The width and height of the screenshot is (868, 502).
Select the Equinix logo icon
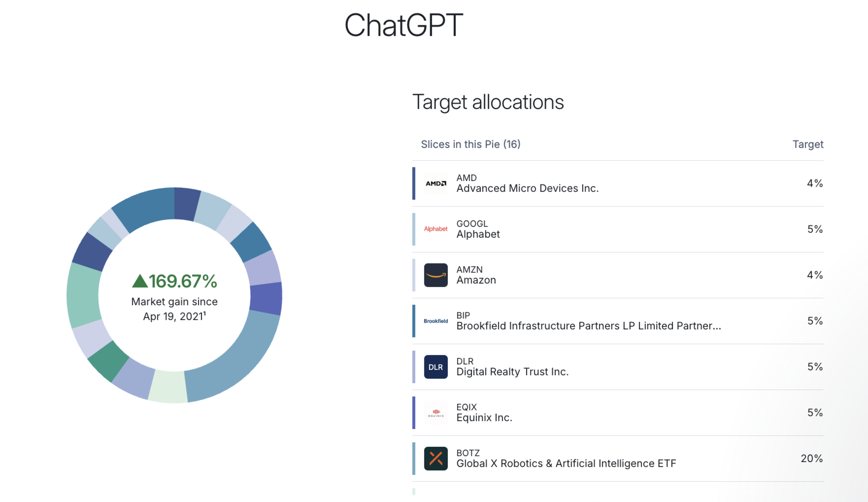pos(435,412)
